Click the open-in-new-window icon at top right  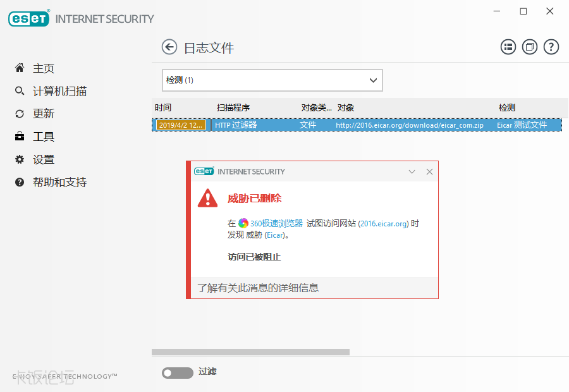click(530, 47)
